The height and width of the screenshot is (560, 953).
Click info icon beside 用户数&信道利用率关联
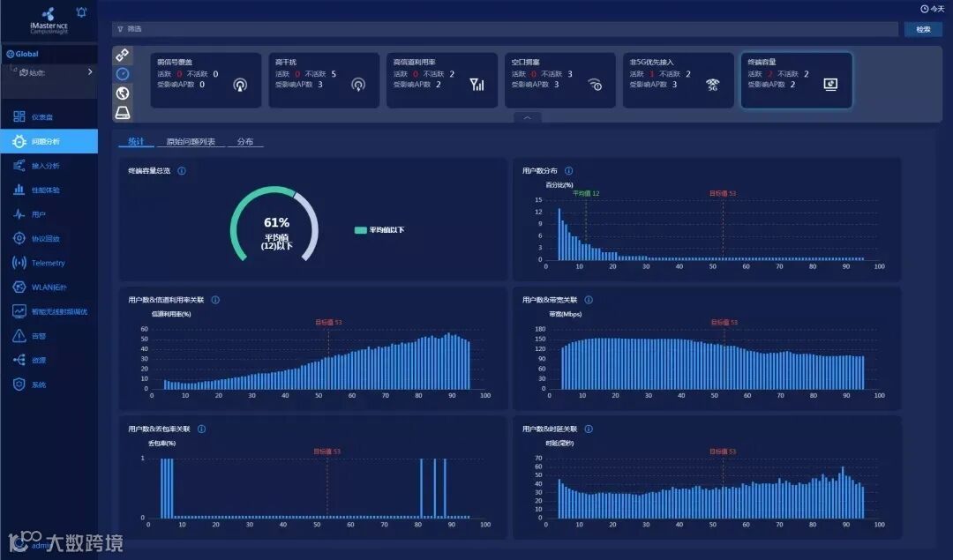pyautogui.click(x=215, y=300)
